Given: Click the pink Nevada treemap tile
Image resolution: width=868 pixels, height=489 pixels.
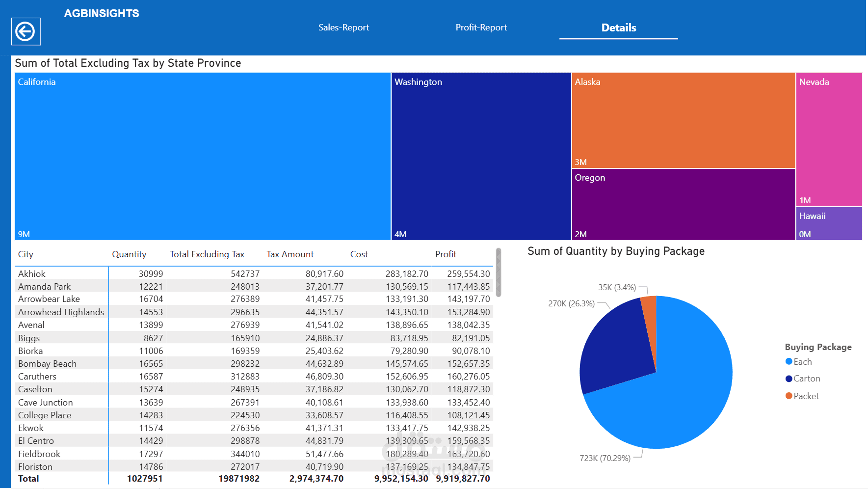Looking at the screenshot, I should tap(829, 139).
